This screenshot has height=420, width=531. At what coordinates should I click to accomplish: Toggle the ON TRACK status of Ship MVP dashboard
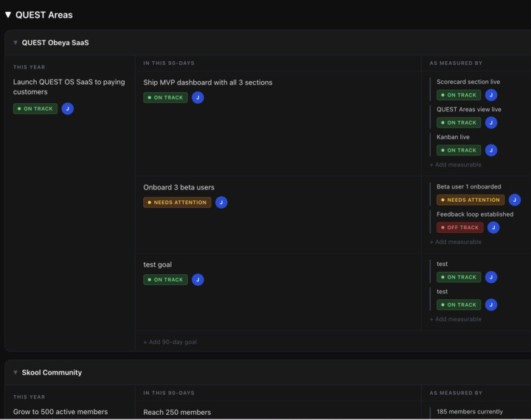coord(165,97)
